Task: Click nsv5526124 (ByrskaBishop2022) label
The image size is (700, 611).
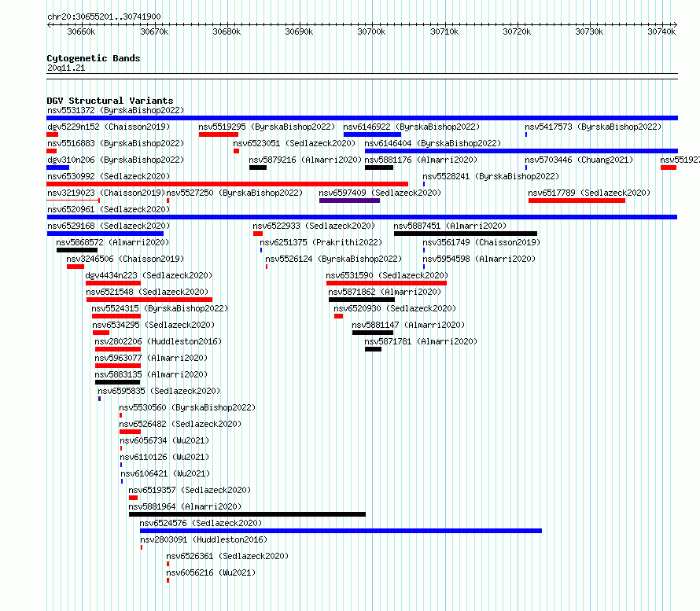Action: pos(333,259)
